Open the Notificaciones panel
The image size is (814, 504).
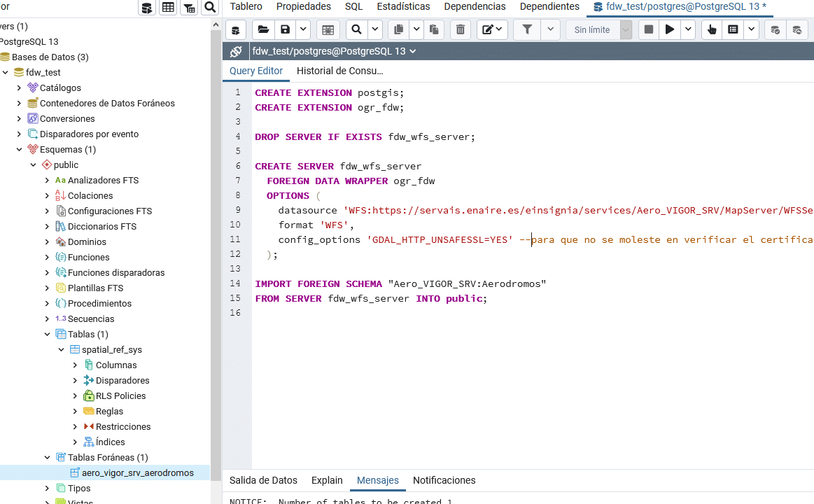444,480
